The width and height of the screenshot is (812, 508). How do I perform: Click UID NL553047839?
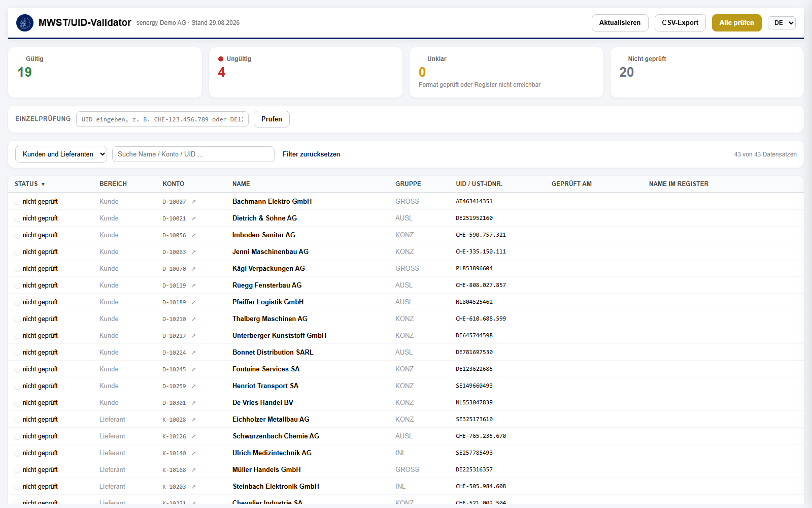click(x=474, y=403)
